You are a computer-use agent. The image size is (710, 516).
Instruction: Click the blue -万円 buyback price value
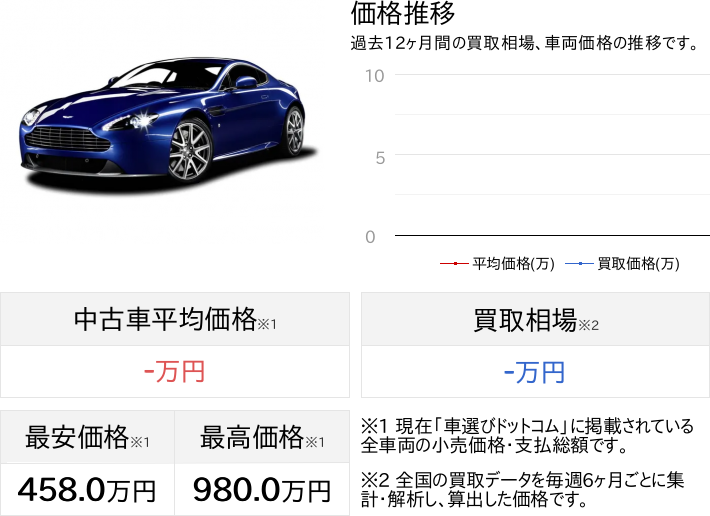coord(534,373)
